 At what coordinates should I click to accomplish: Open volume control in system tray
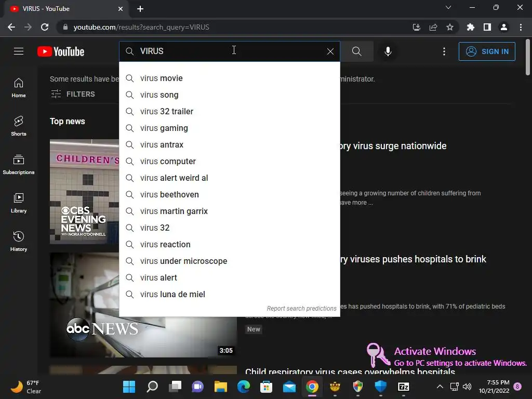click(467, 387)
